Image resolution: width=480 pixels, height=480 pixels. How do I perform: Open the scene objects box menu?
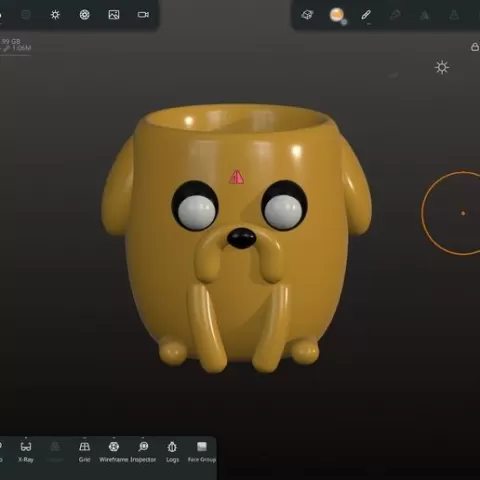pos(307,15)
